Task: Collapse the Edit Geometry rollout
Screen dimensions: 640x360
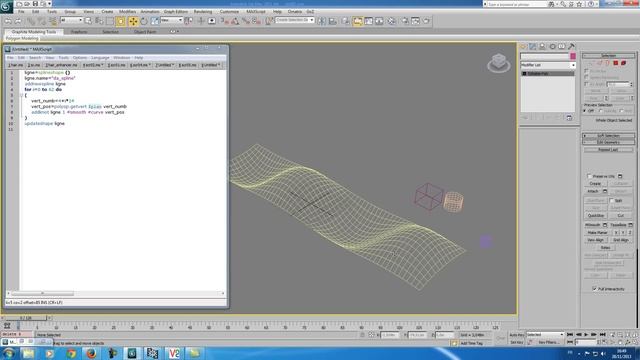Action: pyautogui.click(x=609, y=142)
